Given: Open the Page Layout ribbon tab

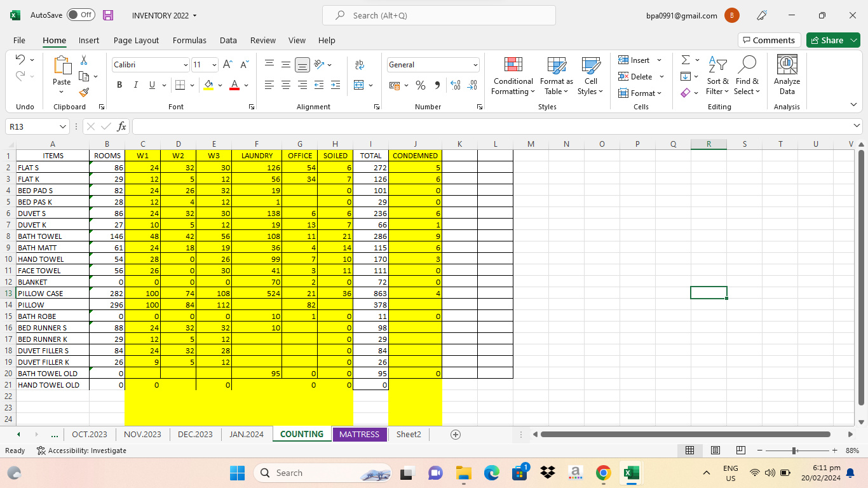Looking at the screenshot, I should coord(136,40).
